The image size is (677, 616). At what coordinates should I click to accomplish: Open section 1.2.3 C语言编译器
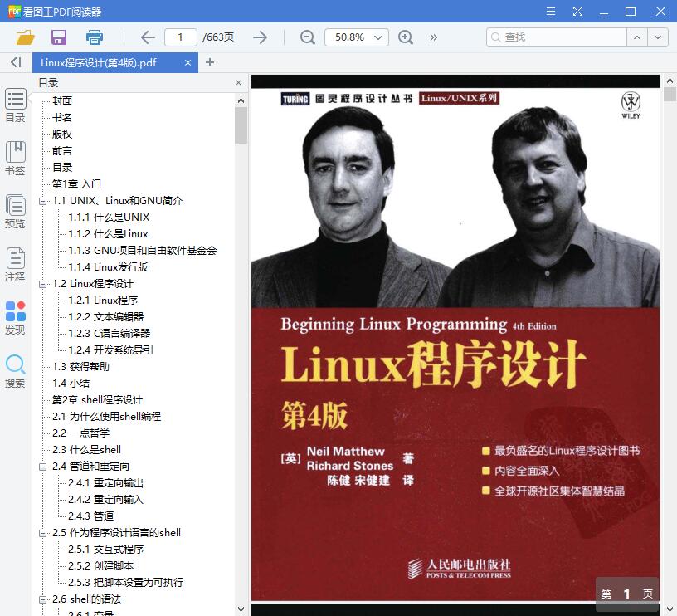coord(110,334)
